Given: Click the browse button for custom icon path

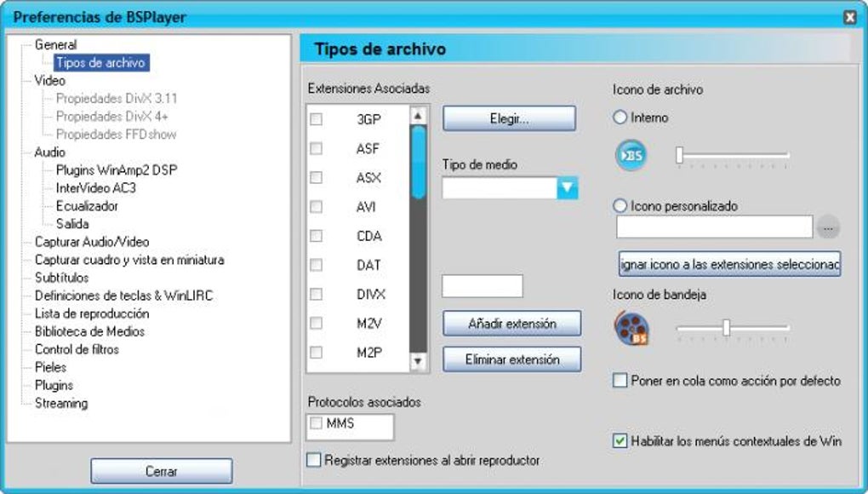Looking at the screenshot, I should point(828,227).
